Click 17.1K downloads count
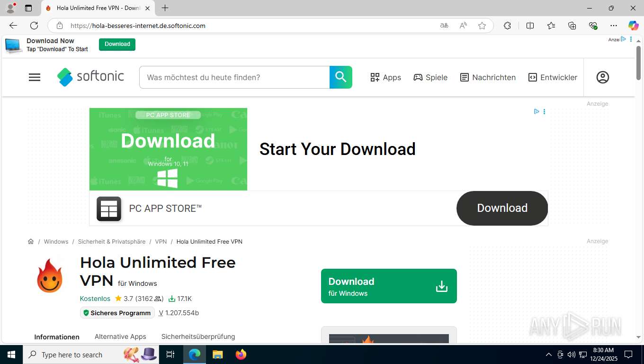 point(180,299)
